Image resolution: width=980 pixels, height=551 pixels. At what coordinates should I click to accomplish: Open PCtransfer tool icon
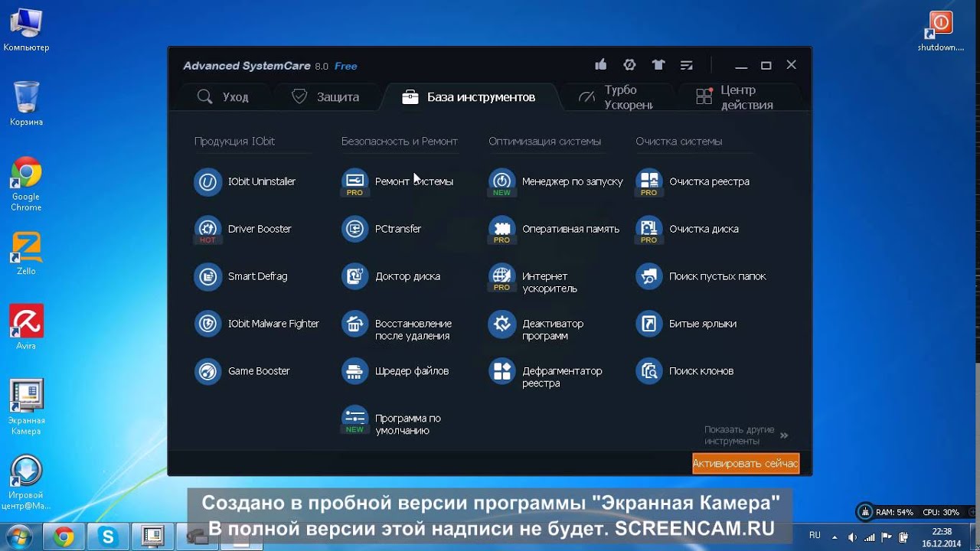(354, 230)
